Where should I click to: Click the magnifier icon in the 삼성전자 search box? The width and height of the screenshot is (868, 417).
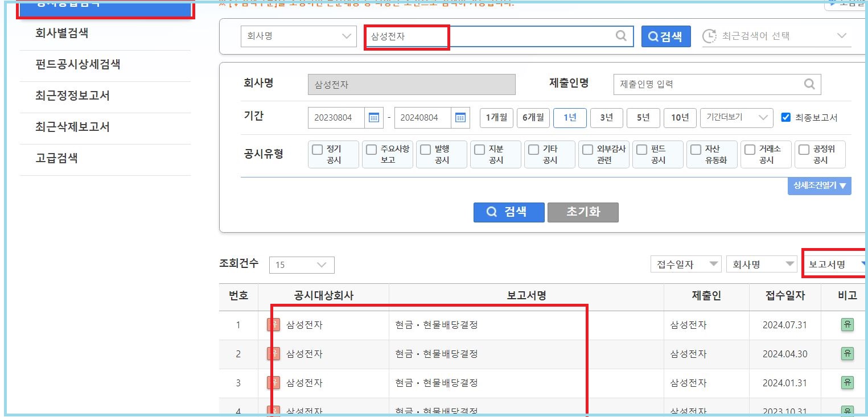click(622, 36)
